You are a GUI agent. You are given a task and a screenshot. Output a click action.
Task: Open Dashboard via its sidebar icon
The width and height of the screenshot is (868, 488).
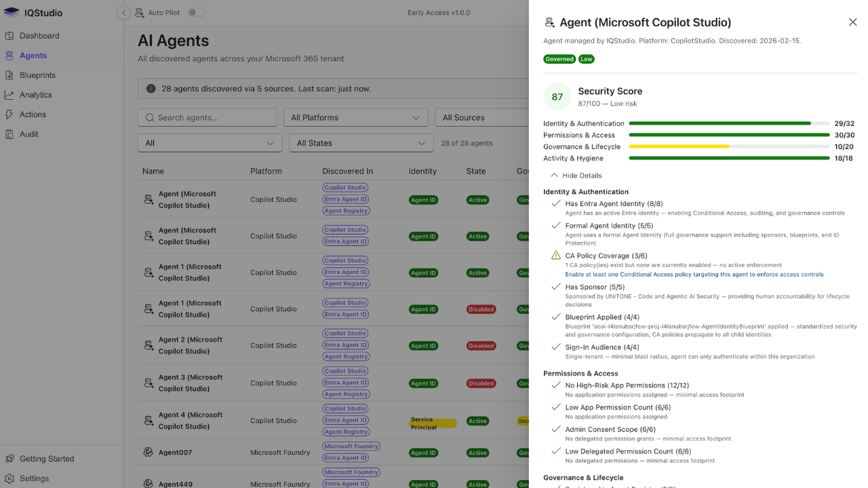pos(9,36)
